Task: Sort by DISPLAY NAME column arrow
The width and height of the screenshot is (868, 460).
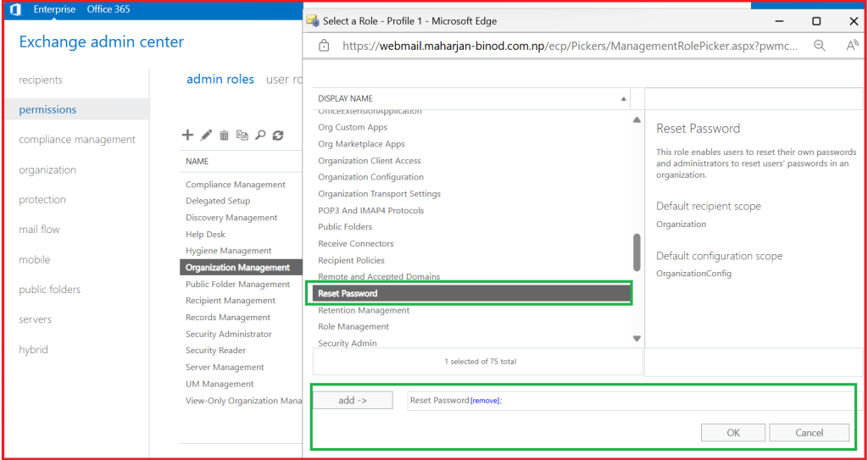Action: (625, 99)
